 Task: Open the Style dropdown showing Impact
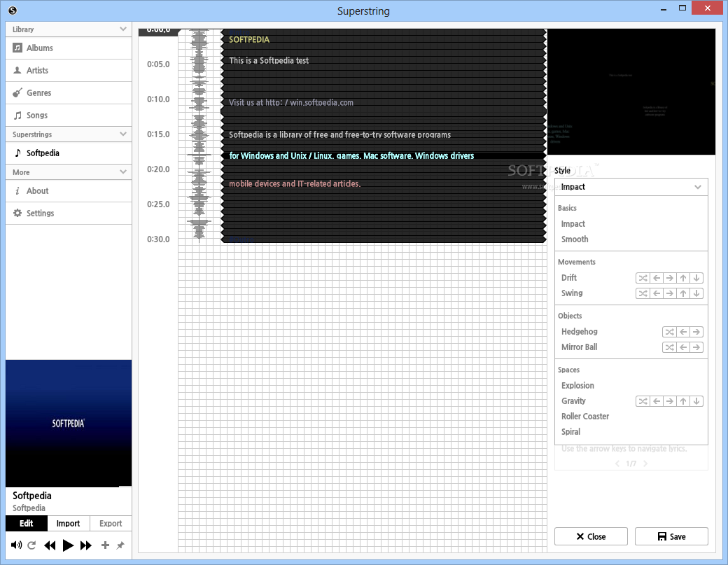631,187
